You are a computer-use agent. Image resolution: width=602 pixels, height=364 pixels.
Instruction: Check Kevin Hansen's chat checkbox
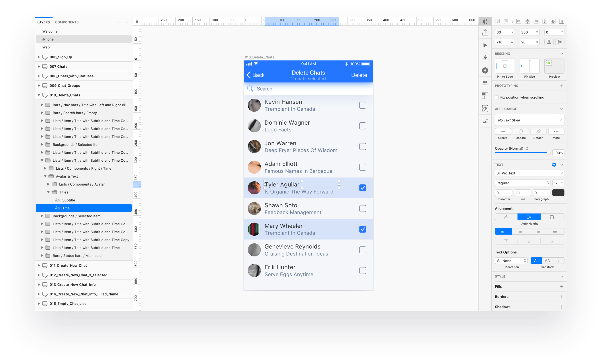click(363, 105)
